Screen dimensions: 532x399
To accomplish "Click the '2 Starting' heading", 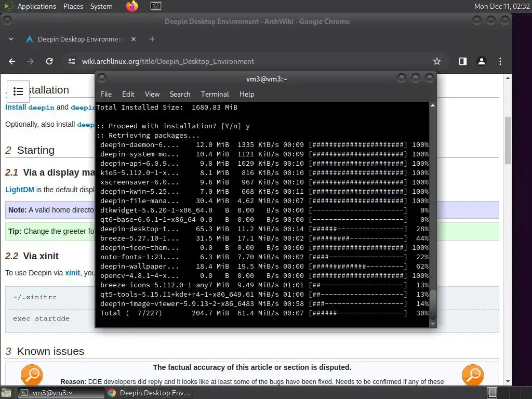I will (x=30, y=150).
